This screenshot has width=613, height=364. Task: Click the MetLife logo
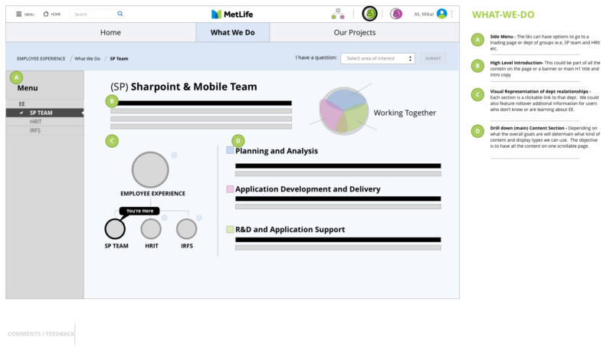[x=232, y=14]
